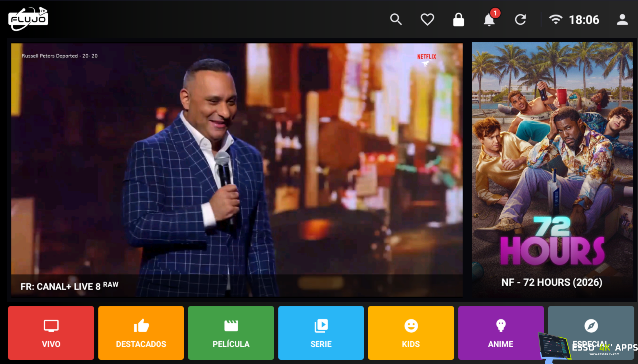638x364 pixels.
Task: Open notifications bell with red badge
Action: [490, 19]
